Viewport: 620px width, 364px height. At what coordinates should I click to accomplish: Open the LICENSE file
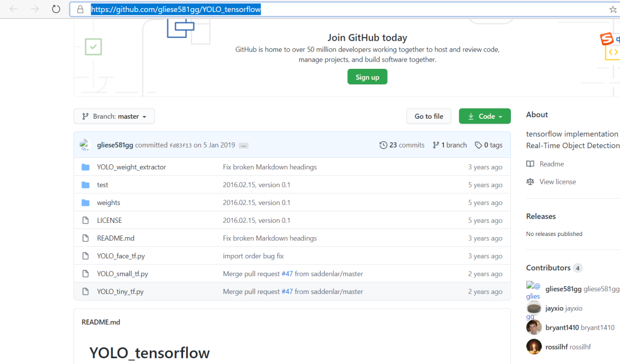click(x=109, y=220)
